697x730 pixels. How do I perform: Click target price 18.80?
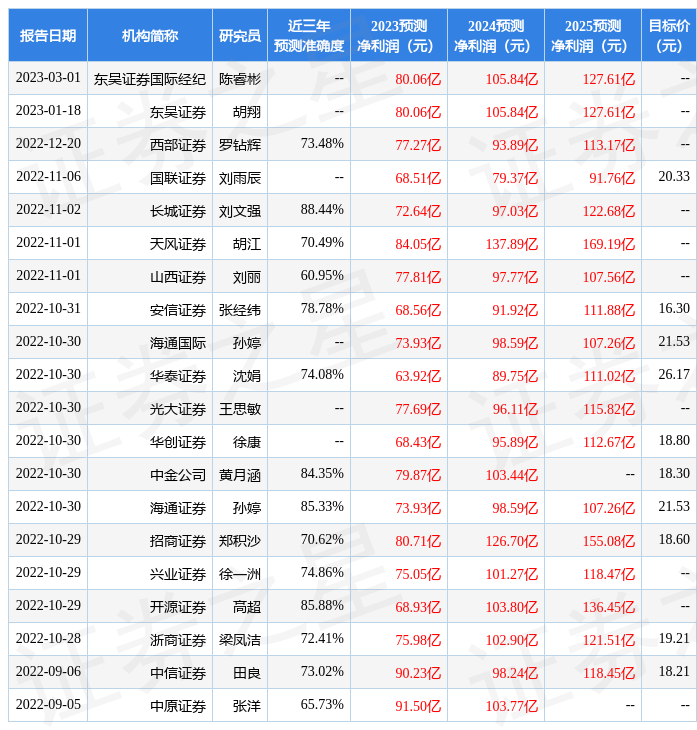click(x=674, y=440)
